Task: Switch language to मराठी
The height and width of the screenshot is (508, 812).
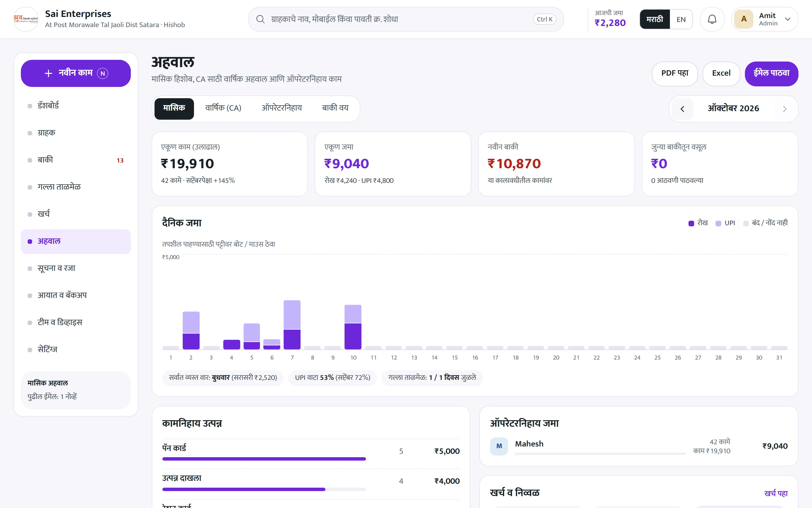Action: point(655,19)
